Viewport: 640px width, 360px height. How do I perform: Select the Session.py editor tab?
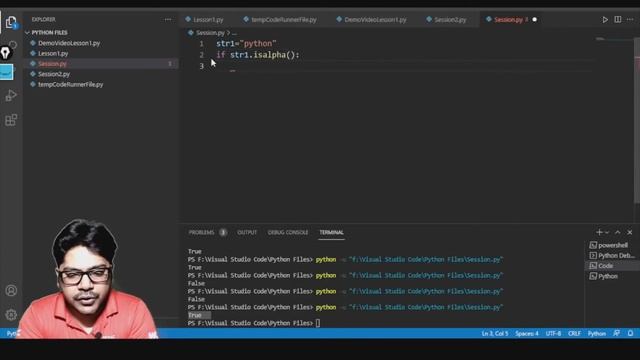(508, 20)
